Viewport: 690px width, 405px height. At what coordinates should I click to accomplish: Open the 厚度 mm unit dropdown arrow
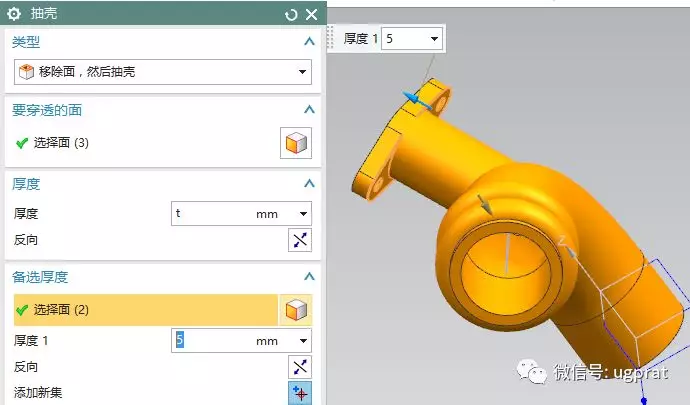[303, 214]
